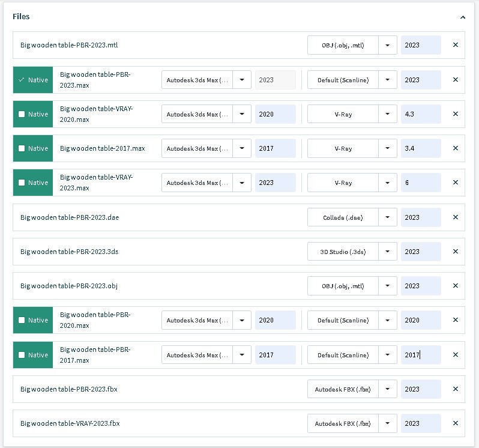The width and height of the screenshot is (479, 448).
Task: Open Default (Scanline) dropdown for PBR-2020.max
Action: point(388,320)
